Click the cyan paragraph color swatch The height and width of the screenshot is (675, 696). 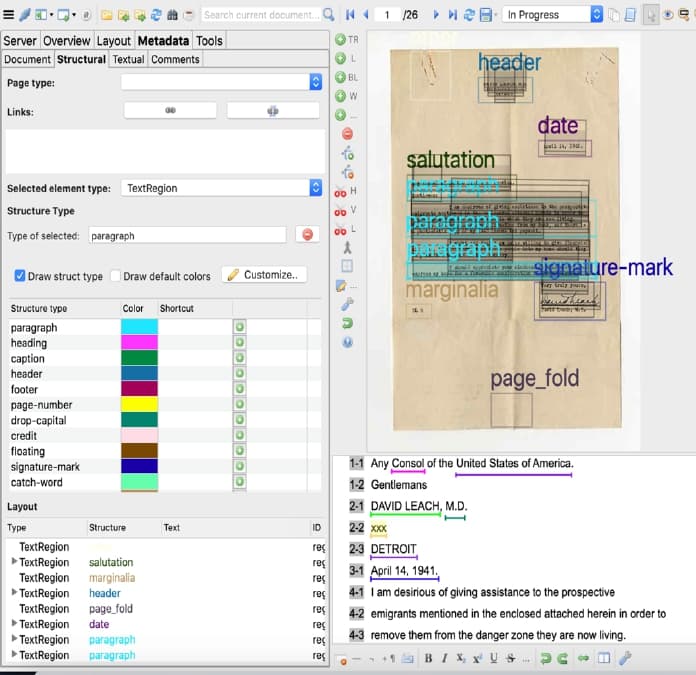point(139,327)
